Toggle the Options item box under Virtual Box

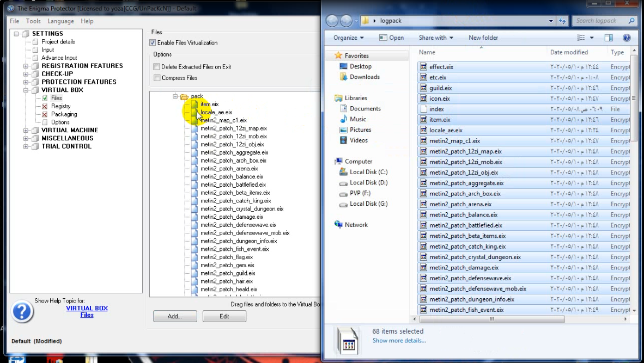tap(45, 122)
